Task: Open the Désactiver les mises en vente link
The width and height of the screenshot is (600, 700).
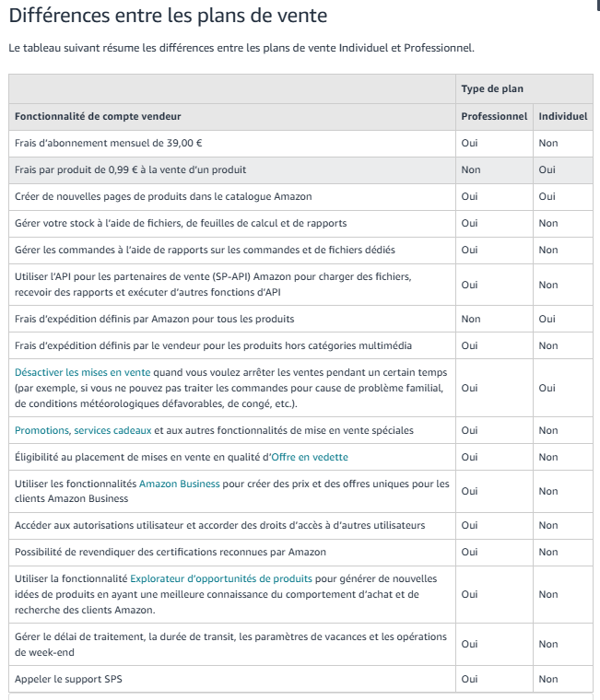Action: pos(83,372)
